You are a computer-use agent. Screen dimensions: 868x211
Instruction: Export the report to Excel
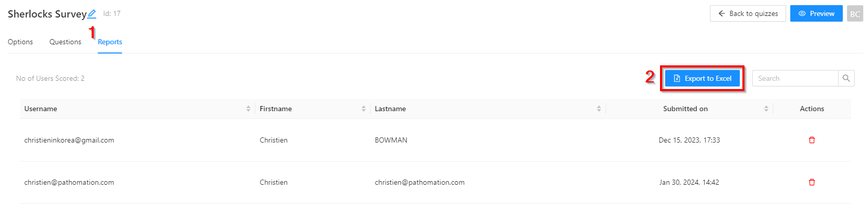(x=702, y=78)
